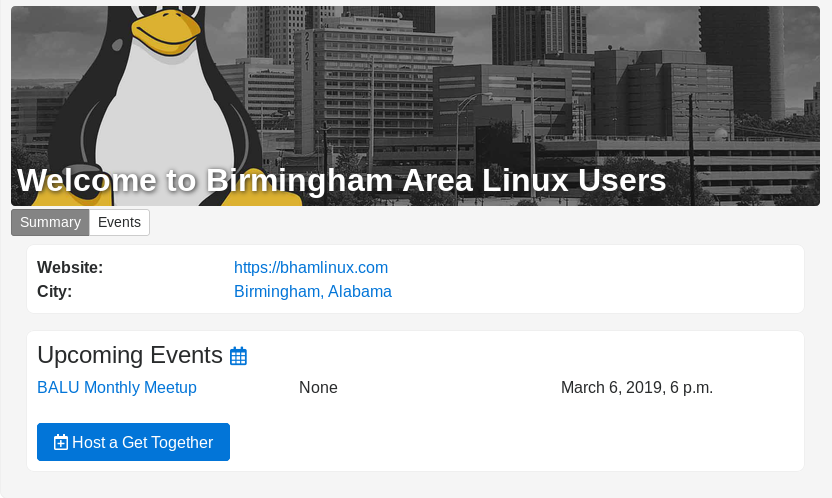Open the https://bhamlinux.com website link
This screenshot has width=832, height=498.
tap(311, 267)
